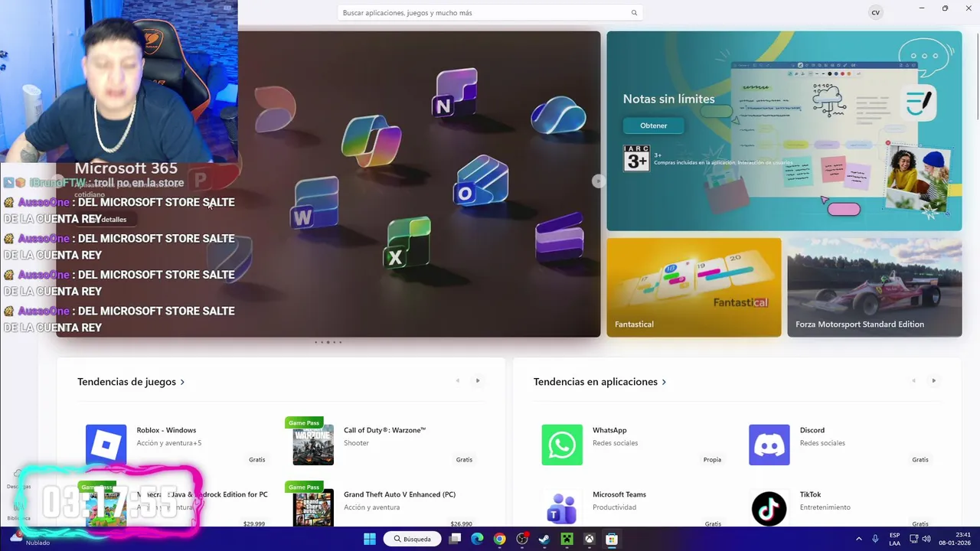This screenshot has width=980, height=551.
Task: Click the carousel page indicator dots
Action: click(328, 342)
